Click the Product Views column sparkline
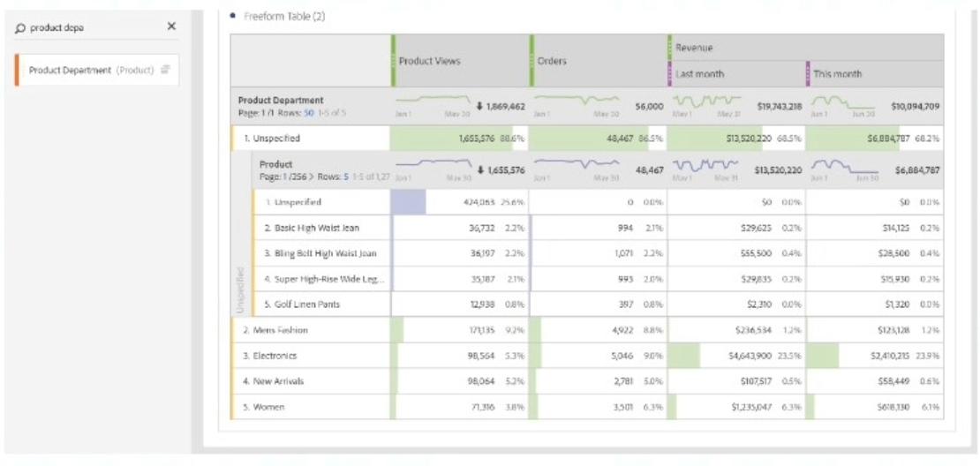This screenshot has height=466, width=980. tap(433, 101)
